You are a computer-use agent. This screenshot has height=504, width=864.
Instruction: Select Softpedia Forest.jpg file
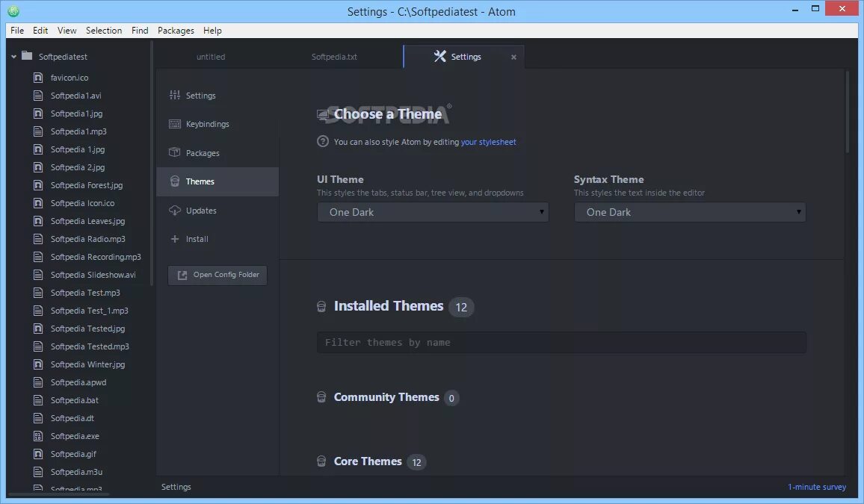click(x=87, y=185)
